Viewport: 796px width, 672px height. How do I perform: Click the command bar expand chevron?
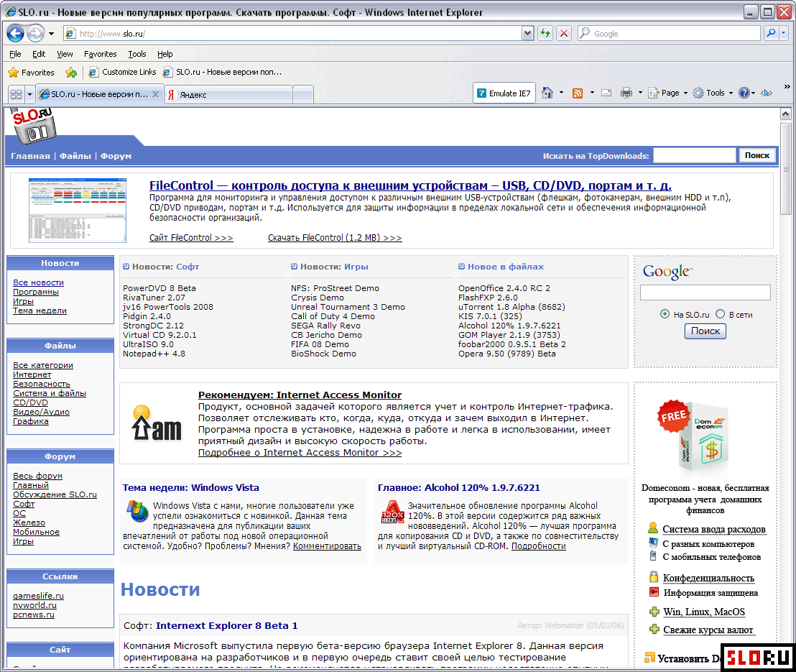pos(787,87)
